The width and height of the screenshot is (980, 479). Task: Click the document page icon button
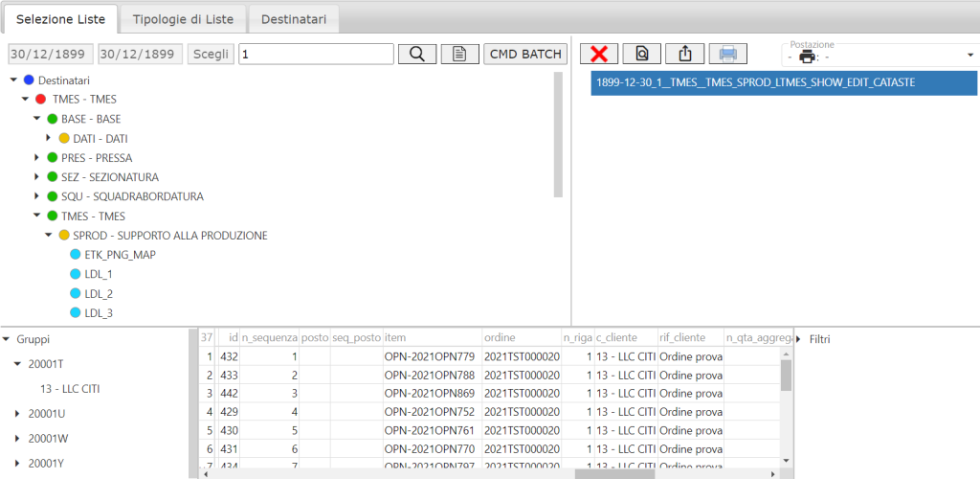click(x=459, y=54)
